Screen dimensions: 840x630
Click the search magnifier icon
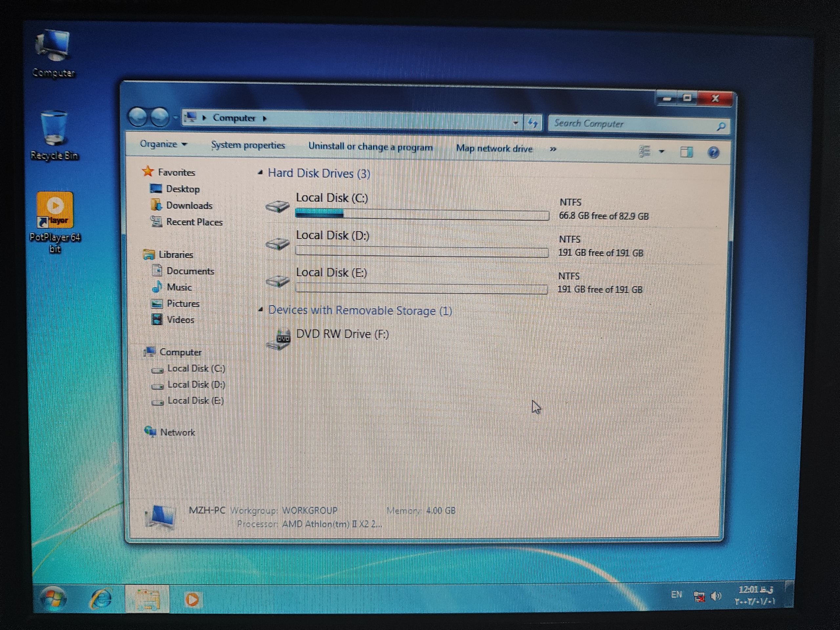(x=721, y=126)
